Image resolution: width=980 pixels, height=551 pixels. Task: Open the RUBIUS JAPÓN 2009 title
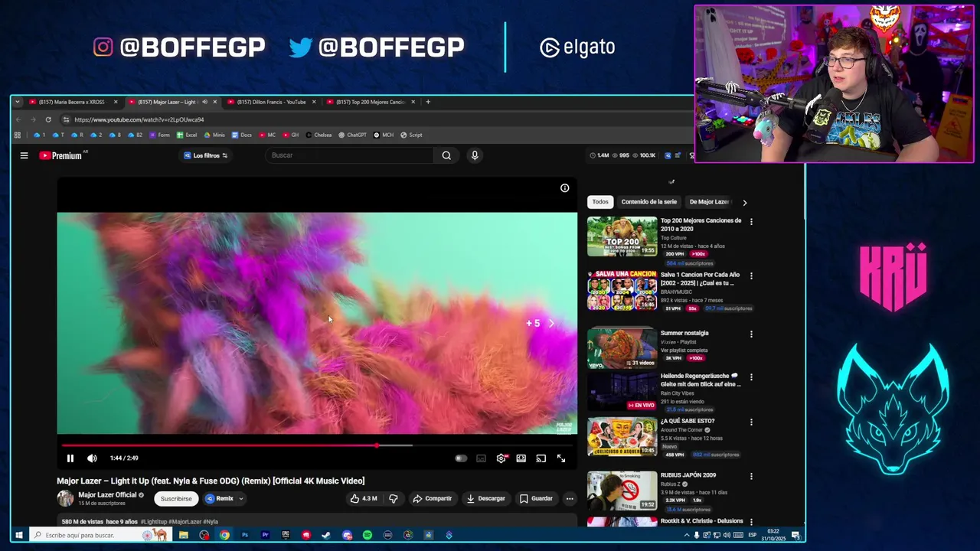point(688,475)
